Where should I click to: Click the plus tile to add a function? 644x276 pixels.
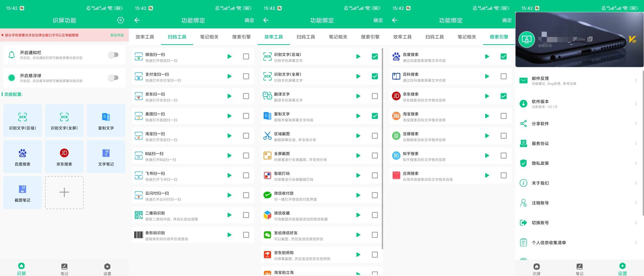[x=64, y=193]
